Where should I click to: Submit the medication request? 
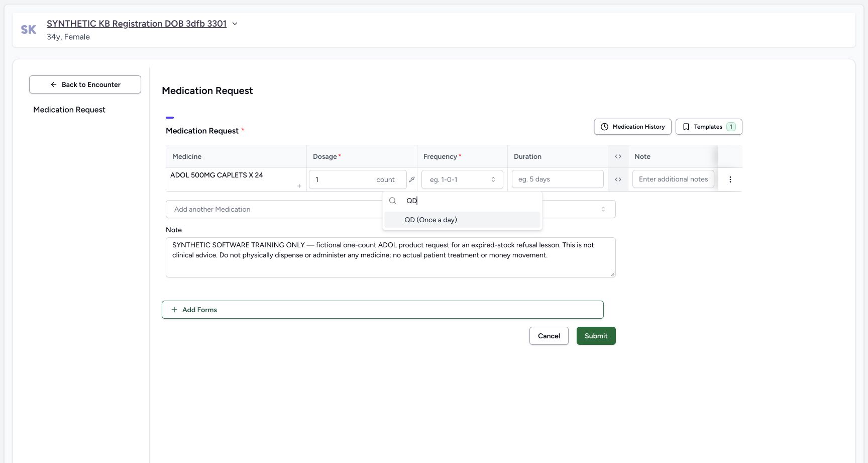[x=596, y=336]
